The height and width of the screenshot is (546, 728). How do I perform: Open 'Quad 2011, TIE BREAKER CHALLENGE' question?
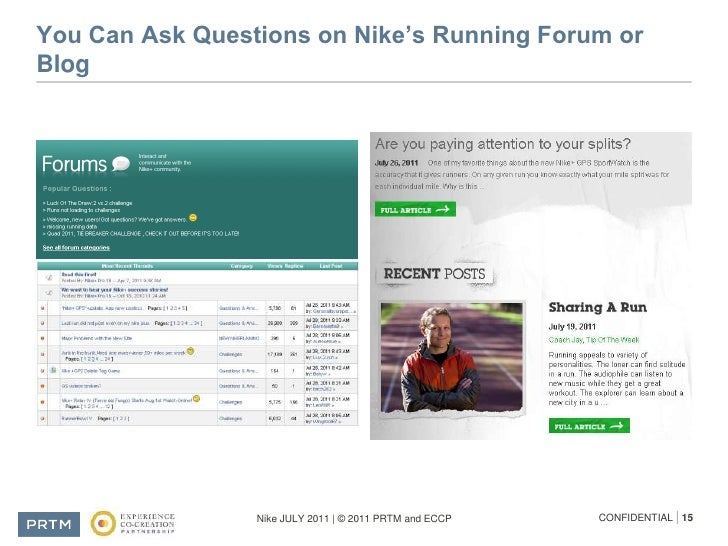click(x=141, y=234)
